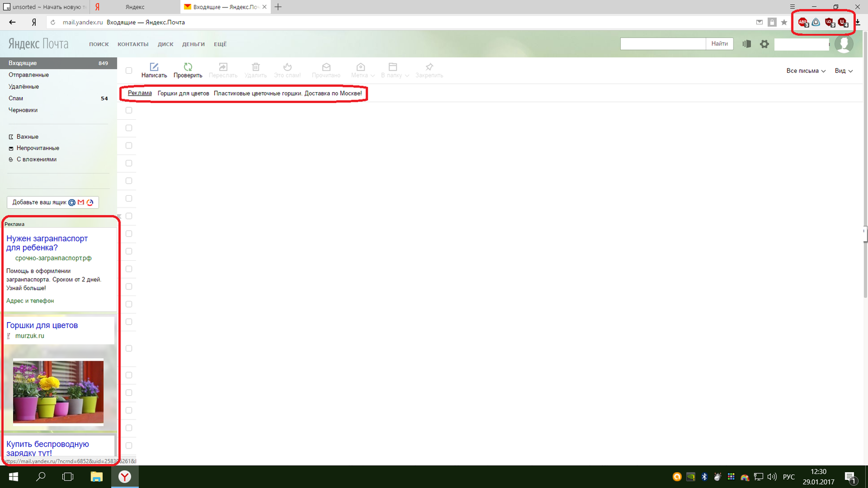The image size is (868, 488).
Task: Close the Входящие browser tab
Action: (x=264, y=7)
